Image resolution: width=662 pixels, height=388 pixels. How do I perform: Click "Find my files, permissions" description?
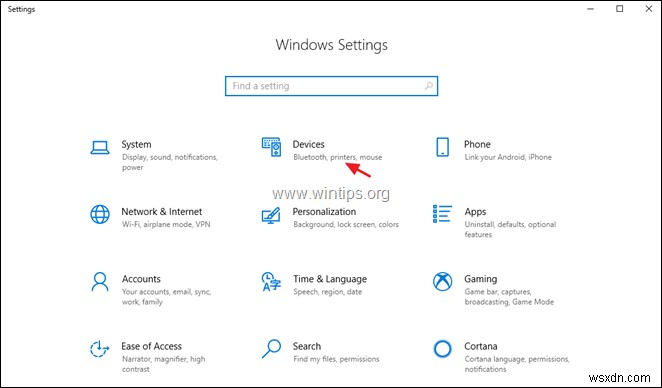[x=336, y=359]
